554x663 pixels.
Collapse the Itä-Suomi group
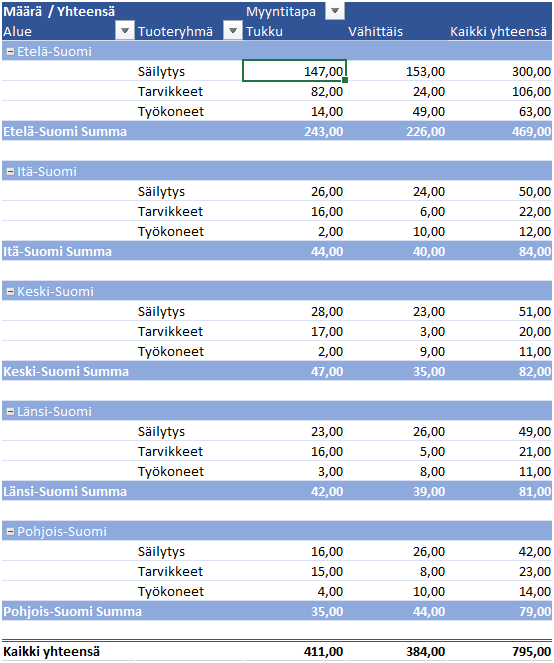point(11,172)
